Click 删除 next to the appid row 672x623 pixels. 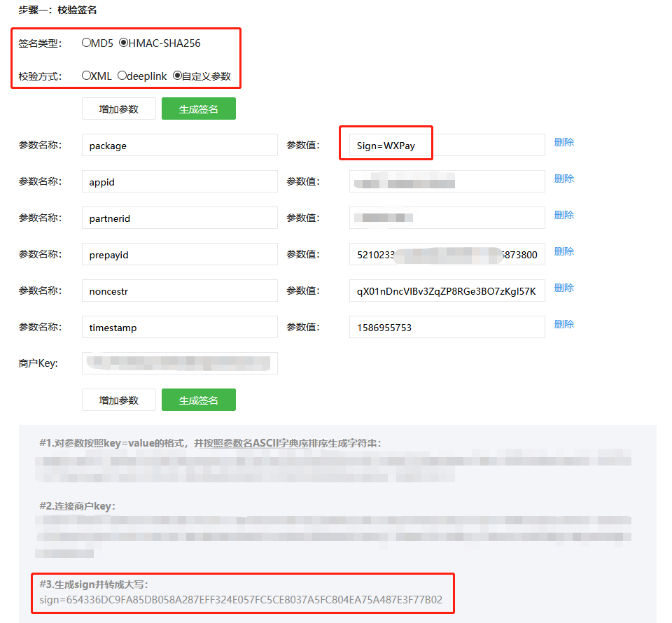pos(563,178)
